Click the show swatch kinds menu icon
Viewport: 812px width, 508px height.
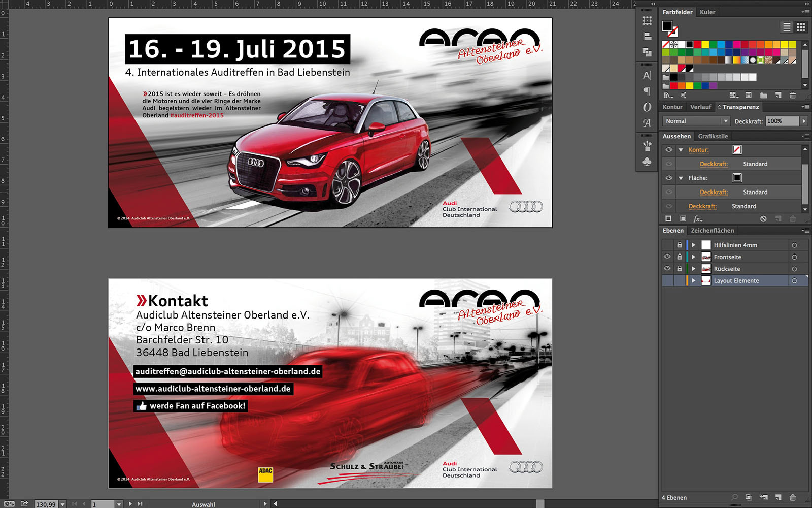point(733,95)
